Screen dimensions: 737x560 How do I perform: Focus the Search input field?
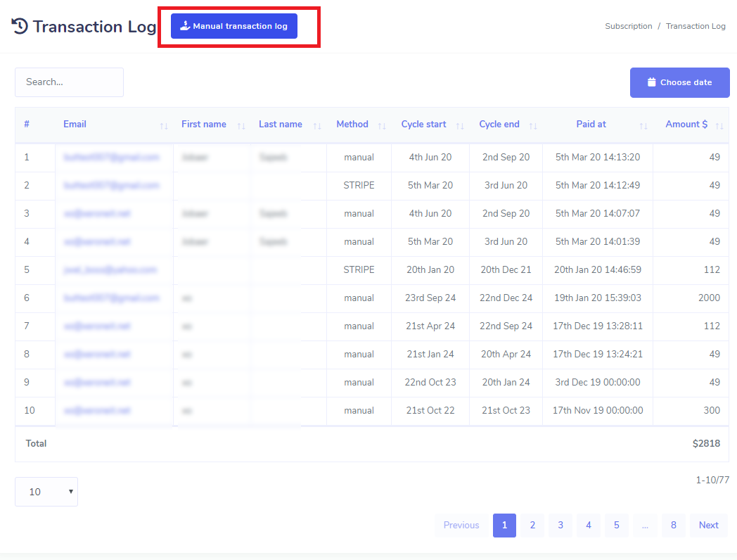pyautogui.click(x=69, y=82)
